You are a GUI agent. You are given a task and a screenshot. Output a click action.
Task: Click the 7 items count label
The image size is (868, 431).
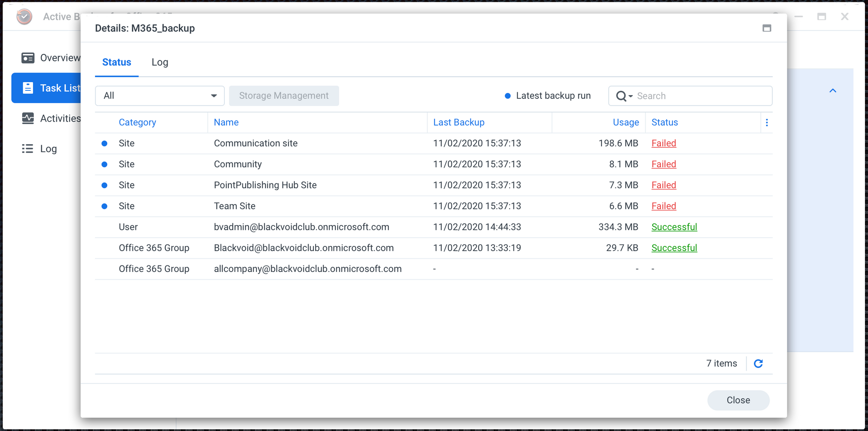pyautogui.click(x=721, y=364)
